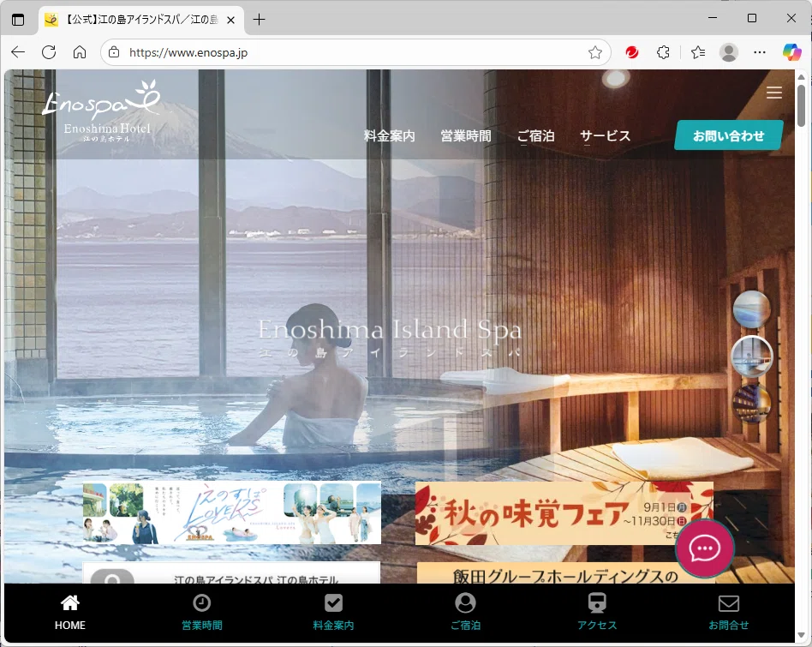Open the site hamburger menu
Viewport: 812px width, 647px height.
(774, 93)
